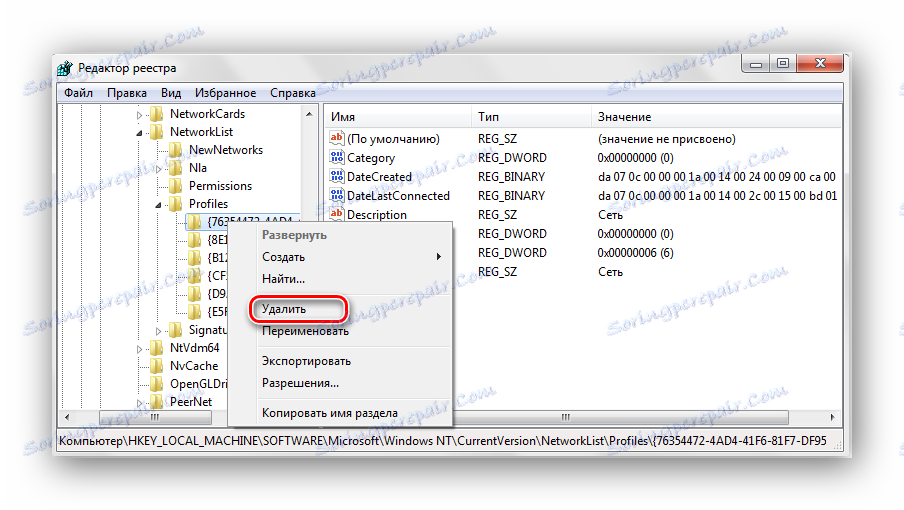Sort values by the Имя column header

pyautogui.click(x=398, y=117)
